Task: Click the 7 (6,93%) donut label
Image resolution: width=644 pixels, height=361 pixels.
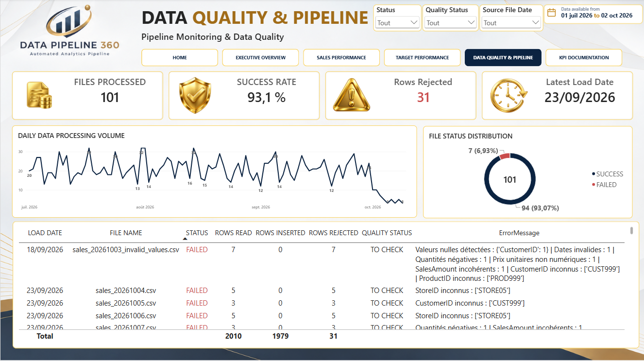Action: coord(483,151)
